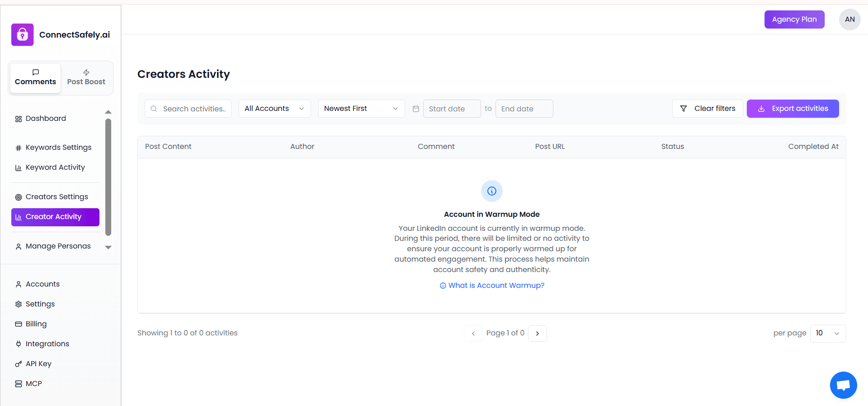Image resolution: width=868 pixels, height=406 pixels.
Task: Click the info icon above Account in Warmup Mode
Action: coord(492,191)
